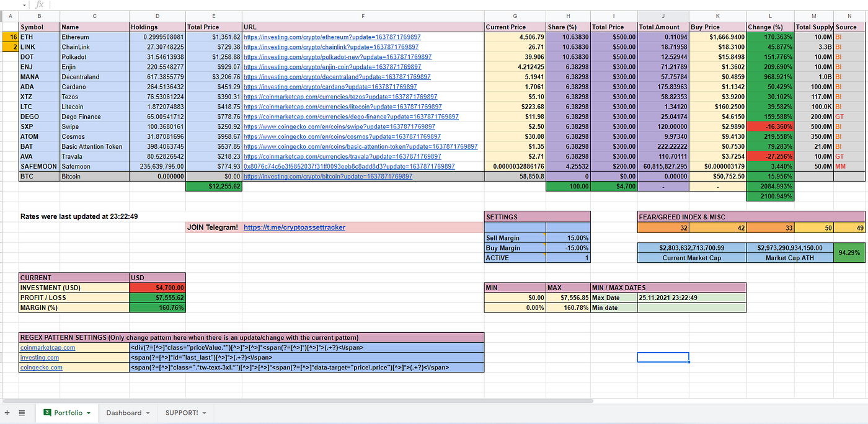Viewport: 868px width, 424px height.
Task: Click the fx formula bar icon
Action: coord(40,4)
